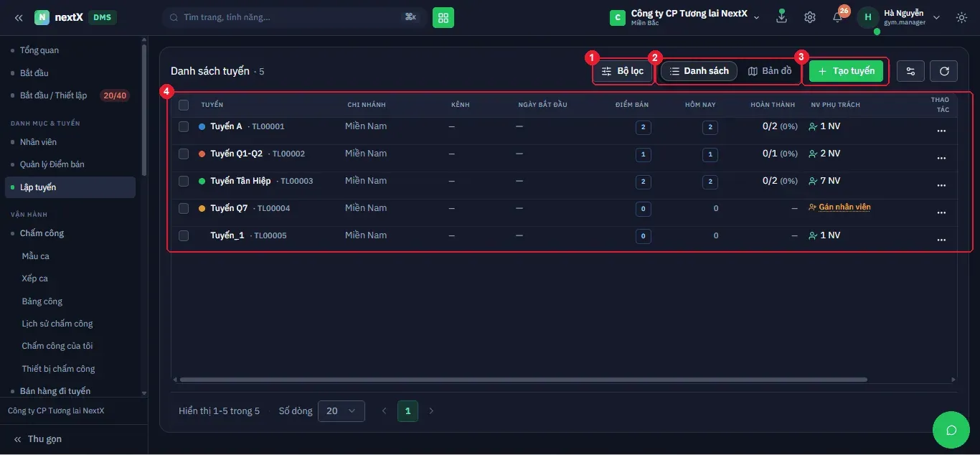Check the Tuyến A row checkbox

pos(184,126)
